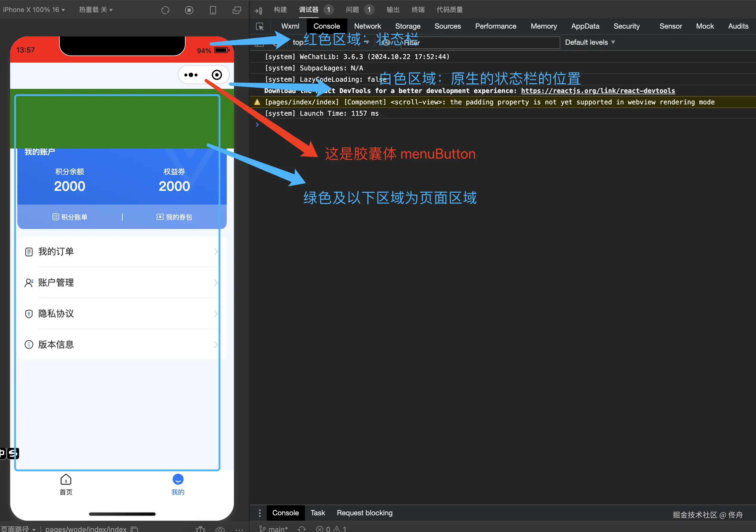
Task: Open the iPhone X device dropdown
Action: pyautogui.click(x=34, y=10)
